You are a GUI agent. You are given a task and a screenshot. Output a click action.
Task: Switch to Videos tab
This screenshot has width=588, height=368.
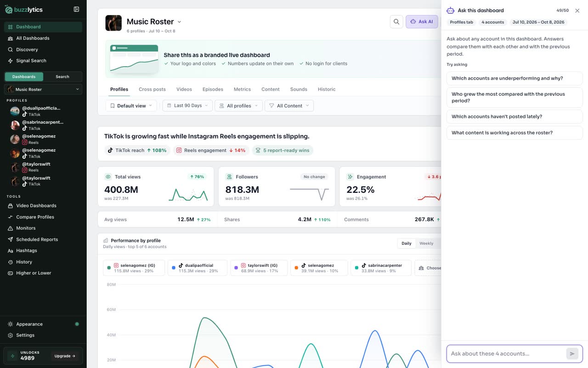pos(184,89)
